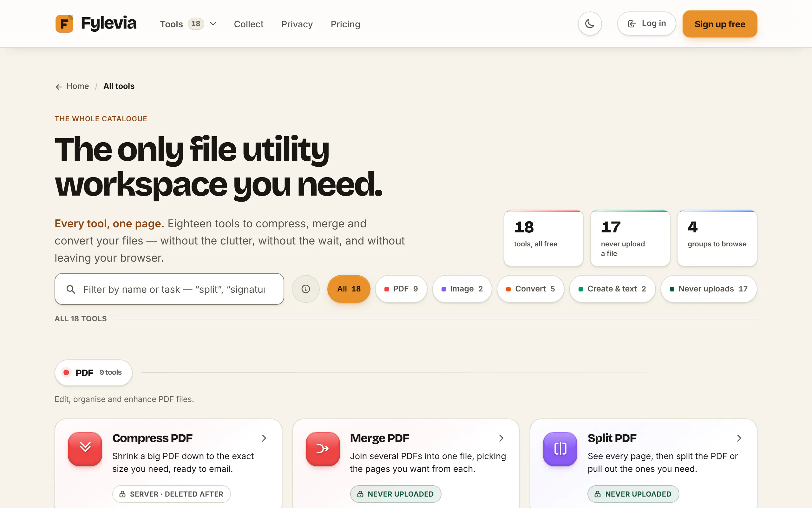Open the Merge PDF card arrow
This screenshot has width=812, height=508.
pos(501,438)
